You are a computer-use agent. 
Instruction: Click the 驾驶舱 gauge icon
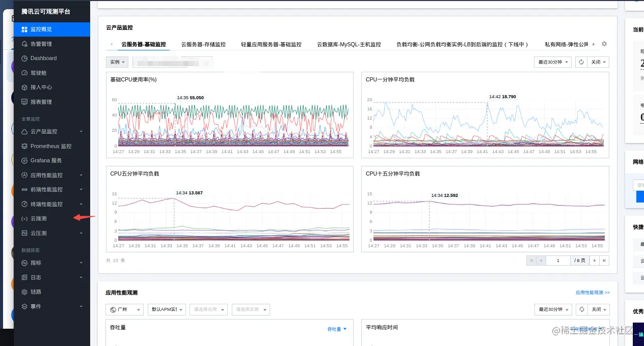click(24, 73)
